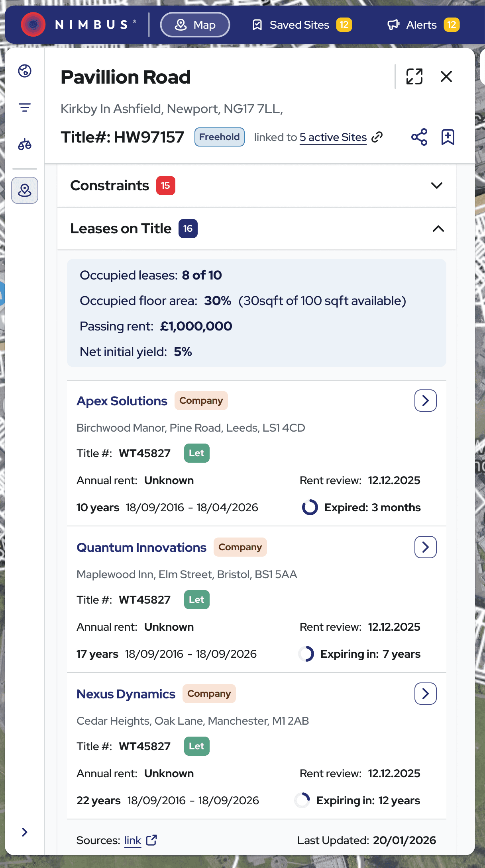The width and height of the screenshot is (485, 868).
Task: Click 'Expiring in: 12 years' text
Action: click(x=369, y=800)
